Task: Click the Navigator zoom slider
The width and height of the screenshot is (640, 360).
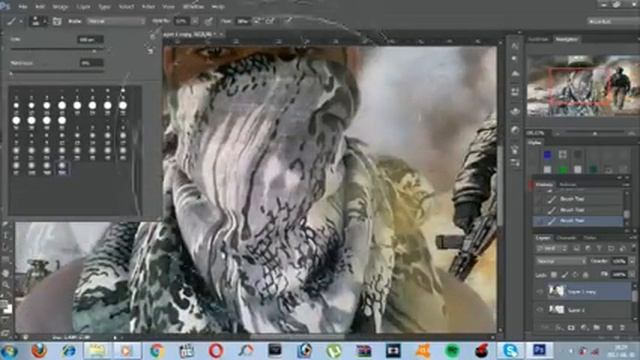Action: pyautogui.click(x=594, y=133)
